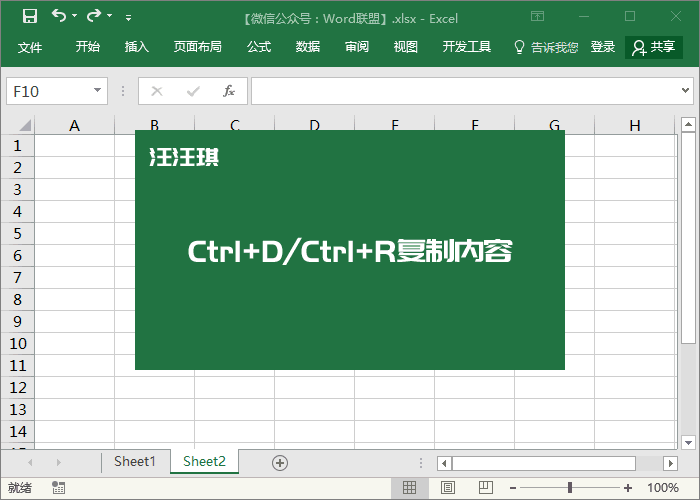Switch to Page Break Preview
The width and height of the screenshot is (700, 500).
[485, 488]
